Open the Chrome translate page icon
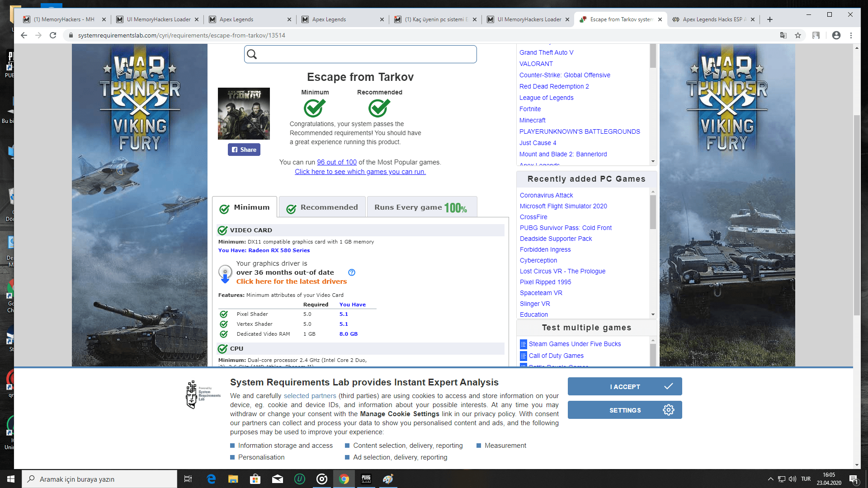 (x=783, y=35)
